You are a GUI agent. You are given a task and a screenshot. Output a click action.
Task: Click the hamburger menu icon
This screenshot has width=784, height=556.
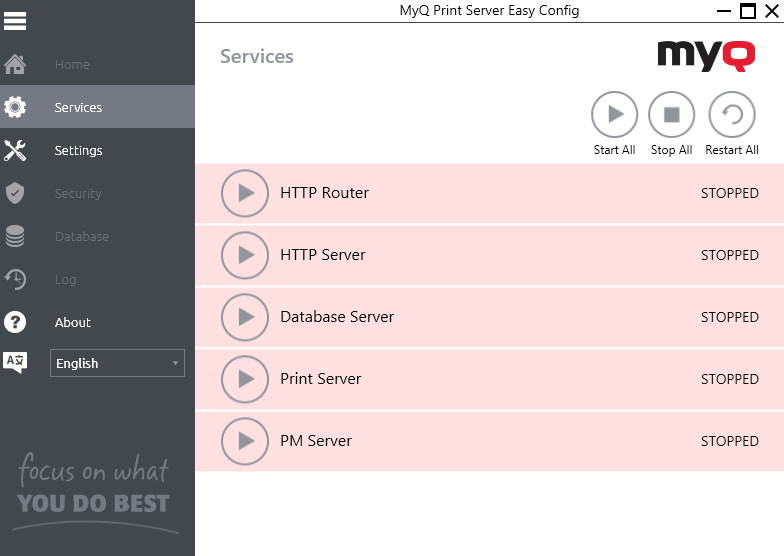(15, 20)
